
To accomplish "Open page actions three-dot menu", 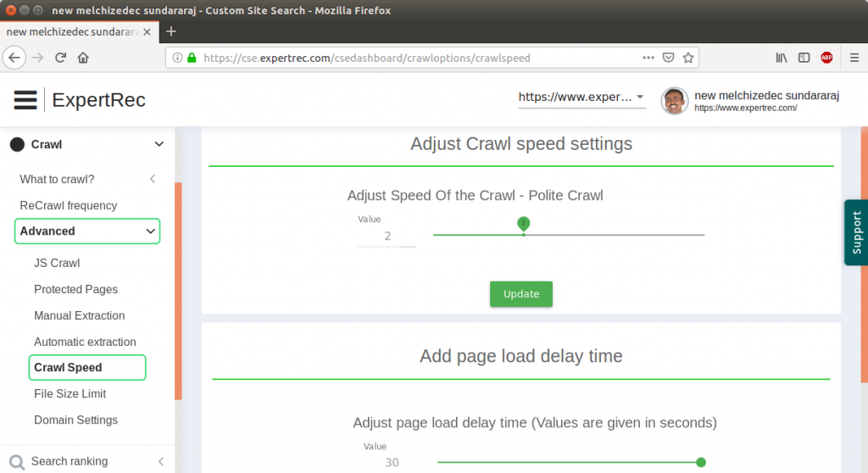I will click(648, 58).
